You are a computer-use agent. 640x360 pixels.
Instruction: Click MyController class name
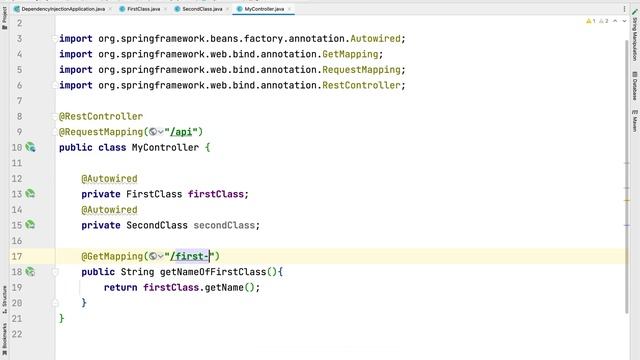pyautogui.click(x=165, y=147)
